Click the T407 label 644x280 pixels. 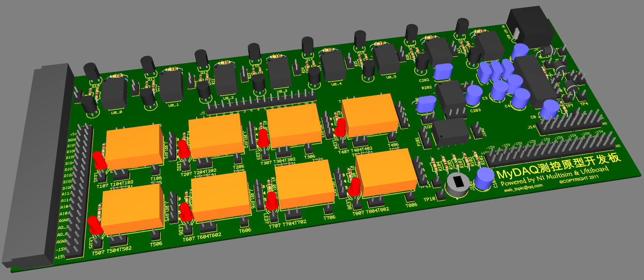coord(344,152)
